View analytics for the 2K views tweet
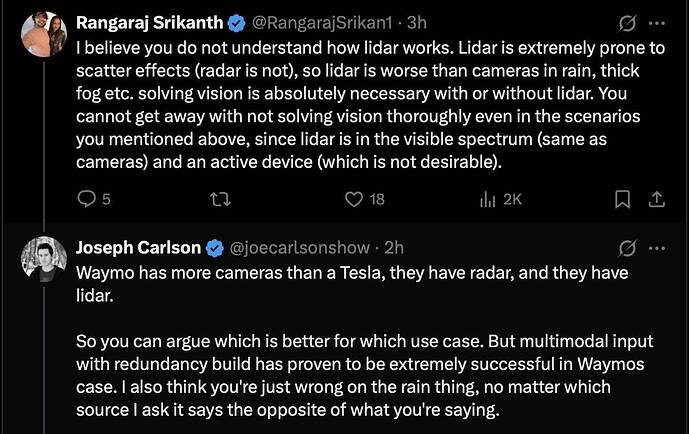Image resolution: width=689 pixels, height=434 pixels. (x=489, y=200)
